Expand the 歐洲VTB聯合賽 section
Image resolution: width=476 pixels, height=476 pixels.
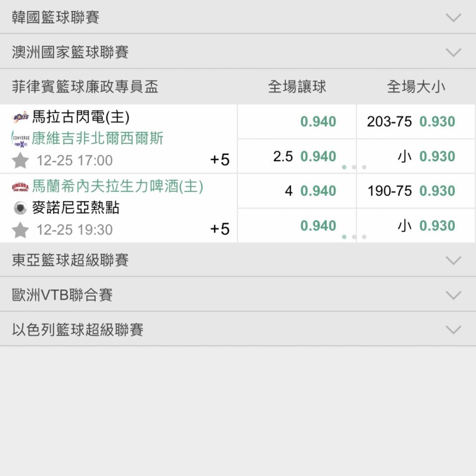coord(454,295)
